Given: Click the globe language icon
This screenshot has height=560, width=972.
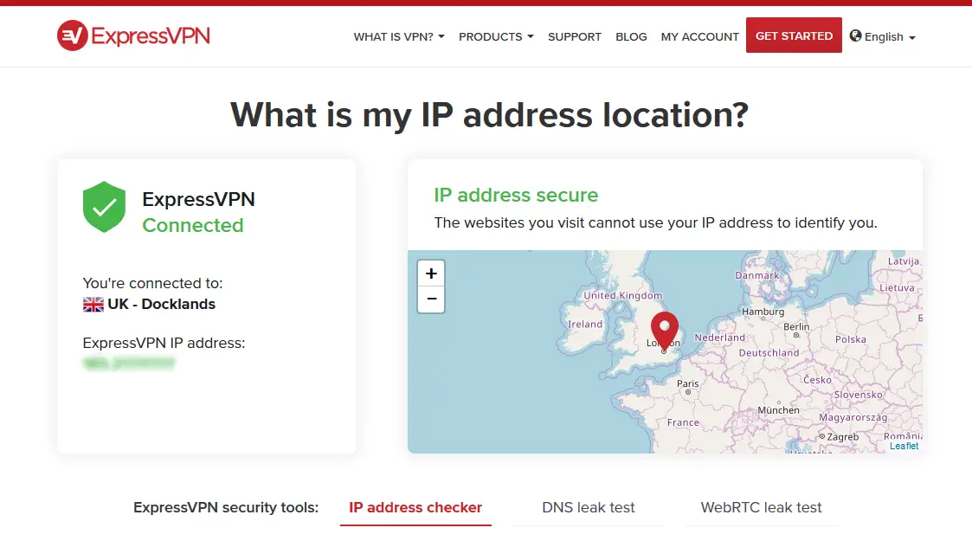Looking at the screenshot, I should point(856,36).
